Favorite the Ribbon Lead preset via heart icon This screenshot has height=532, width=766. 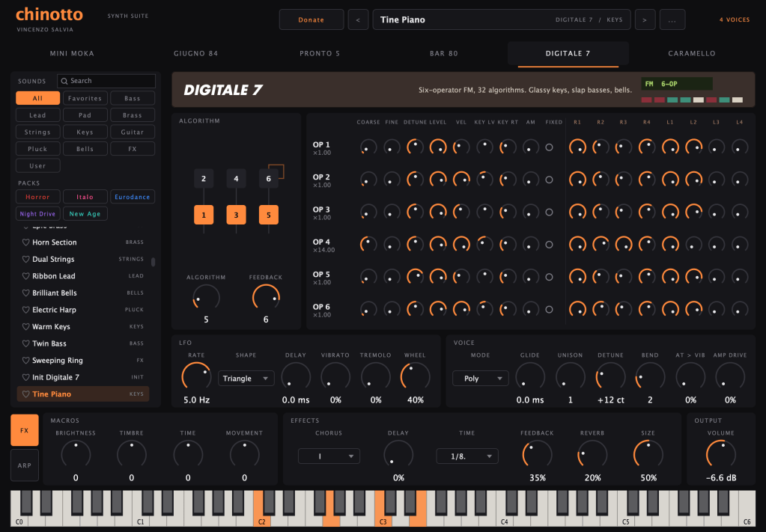pos(26,276)
